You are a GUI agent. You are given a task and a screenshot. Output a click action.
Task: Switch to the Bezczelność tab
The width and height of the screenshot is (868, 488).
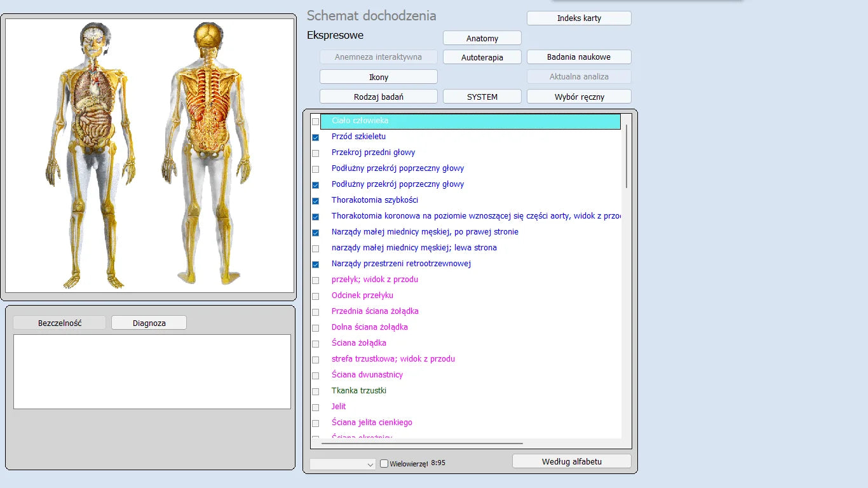click(60, 323)
